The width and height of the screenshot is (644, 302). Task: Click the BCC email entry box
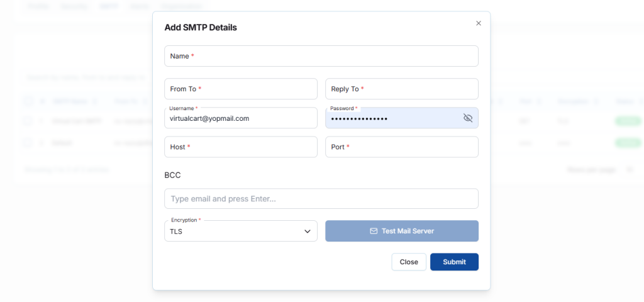[321, 199]
